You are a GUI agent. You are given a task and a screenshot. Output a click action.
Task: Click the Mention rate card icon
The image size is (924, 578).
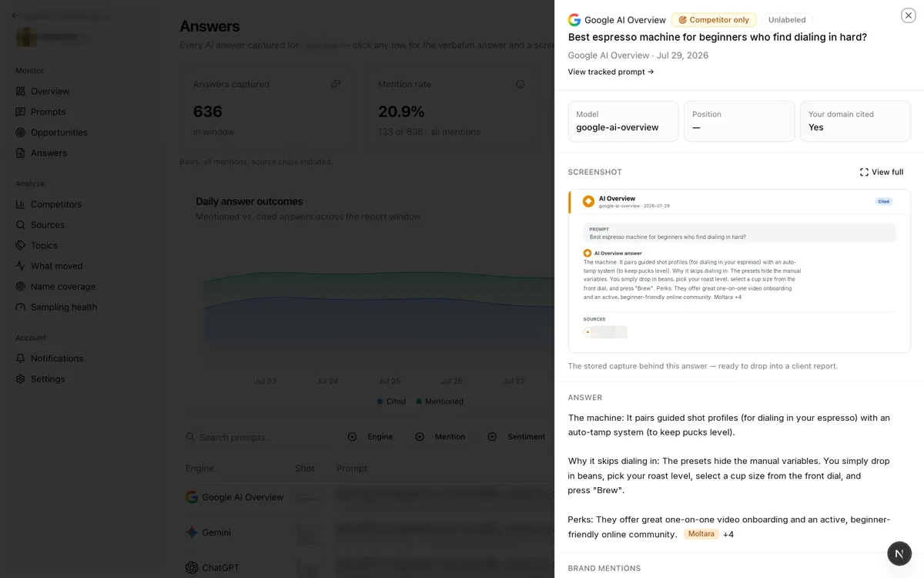pos(521,84)
